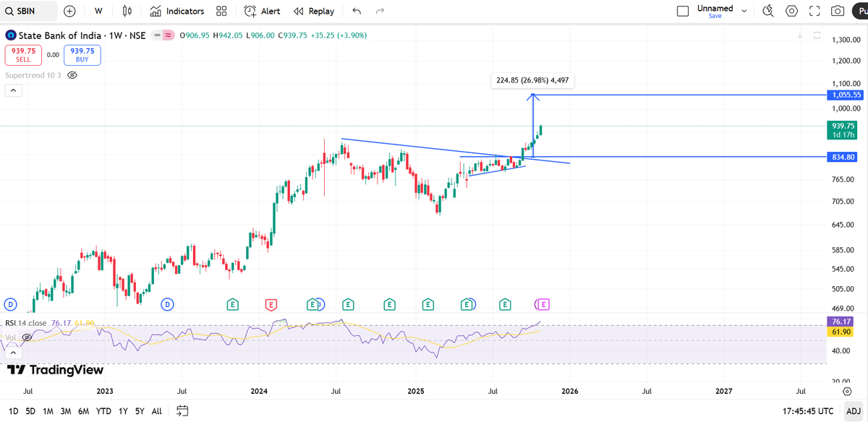Viewport: 868px width, 422px height.
Task: Take a chart snapshot with camera icon
Action: pos(838,11)
